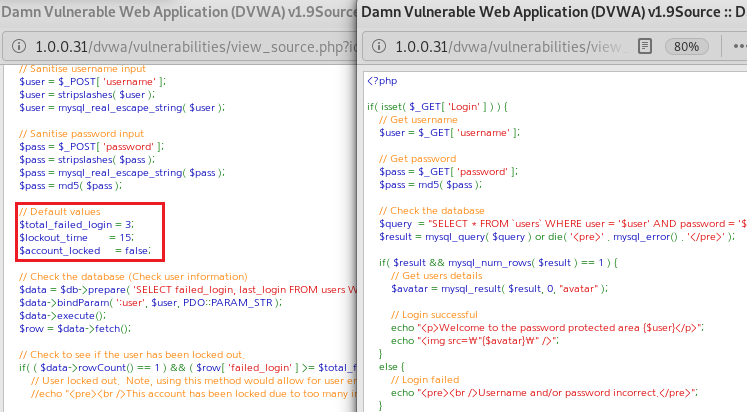The image size is (747, 412).
Task: Click right window DVWA title bar
Action: (554, 12)
